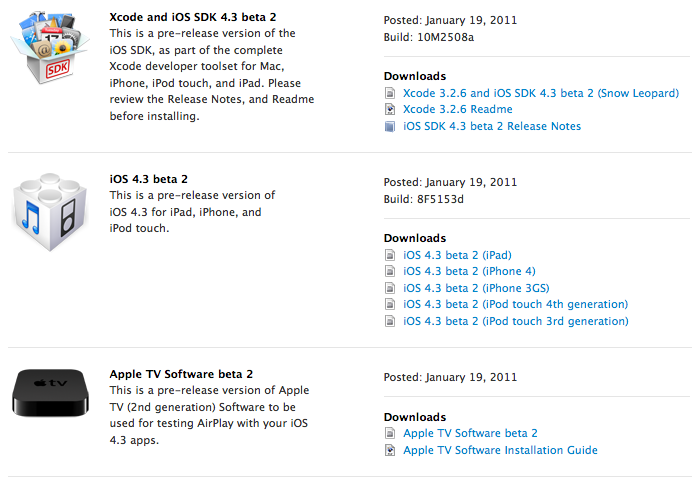This screenshot has height=481, width=694.
Task: Click the file icon beside Apple TV Software beta 2
Action: coord(390,434)
